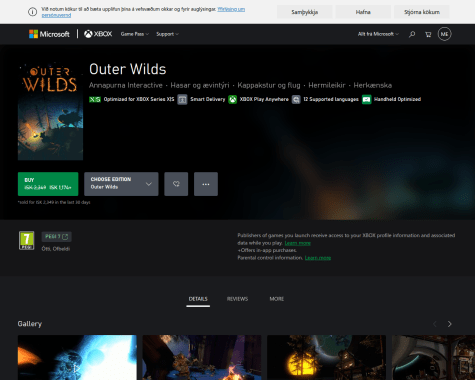Click the Hasar og ævintýri genre
The width and height of the screenshot is (475, 380).
200,85
